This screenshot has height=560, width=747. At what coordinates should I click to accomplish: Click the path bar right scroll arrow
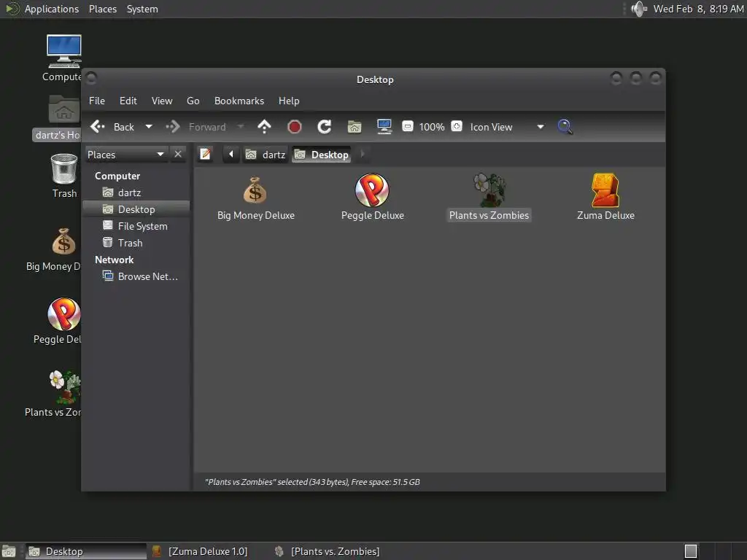click(x=363, y=155)
